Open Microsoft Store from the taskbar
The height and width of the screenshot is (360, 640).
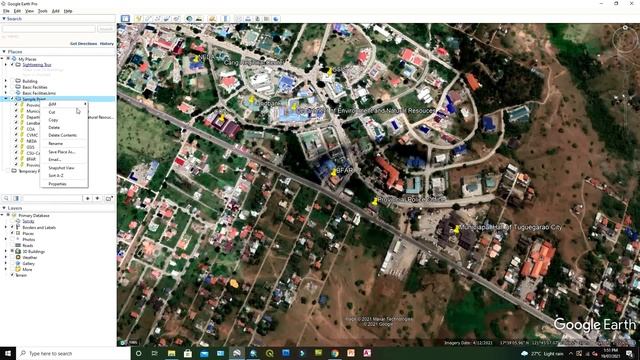pos(188,353)
